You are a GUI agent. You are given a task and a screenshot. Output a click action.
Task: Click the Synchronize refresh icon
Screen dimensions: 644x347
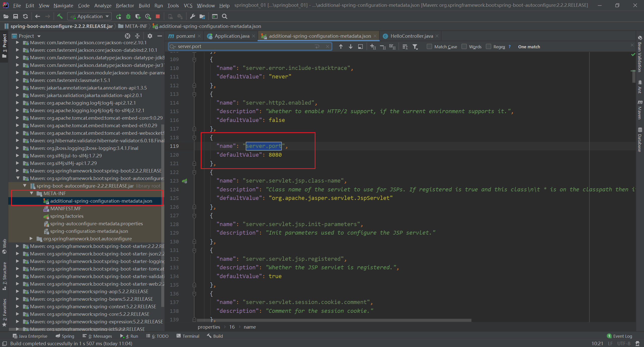[25, 16]
